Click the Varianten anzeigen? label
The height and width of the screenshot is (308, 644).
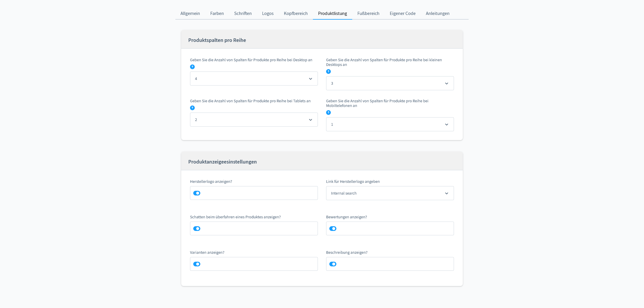207,253
